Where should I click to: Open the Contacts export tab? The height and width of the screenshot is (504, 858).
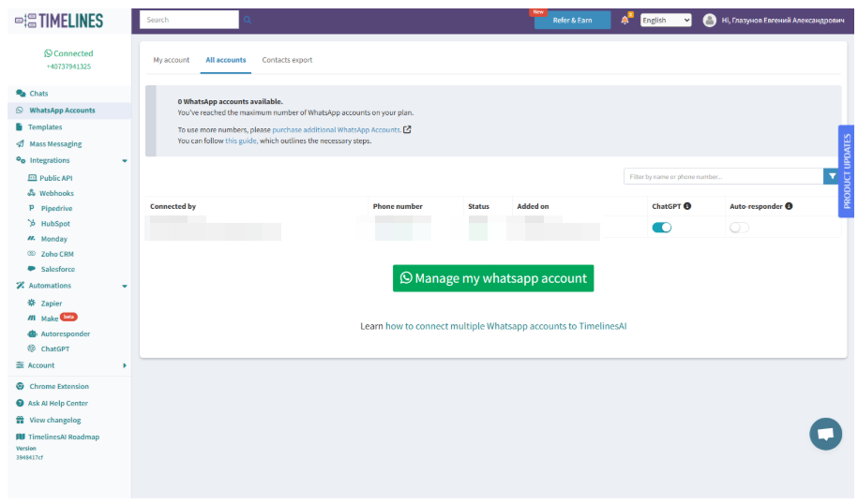(287, 60)
